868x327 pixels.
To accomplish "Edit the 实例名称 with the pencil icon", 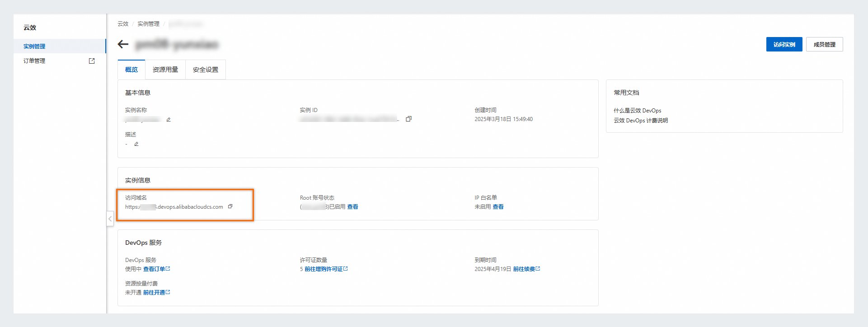I will click(169, 120).
